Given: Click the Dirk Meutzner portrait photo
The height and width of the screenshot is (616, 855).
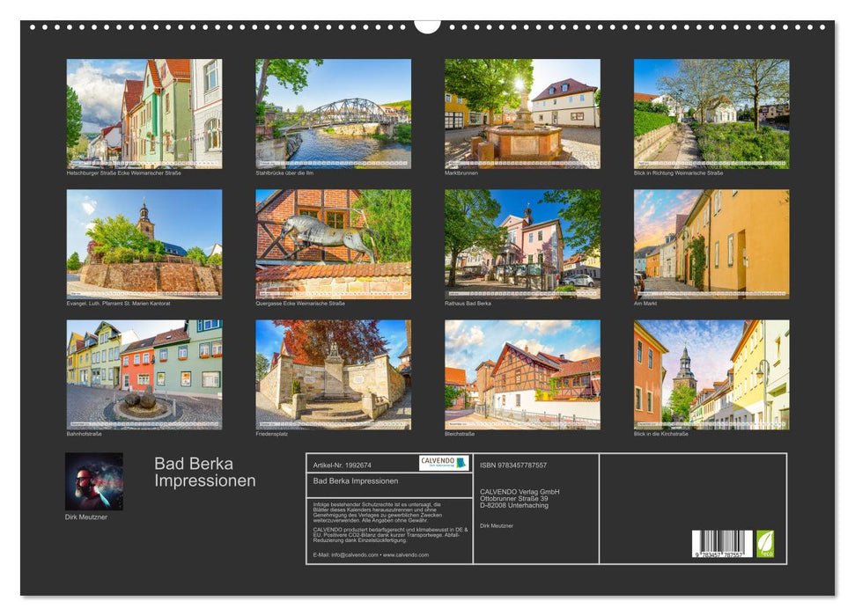Looking at the screenshot, I should 93,482.
